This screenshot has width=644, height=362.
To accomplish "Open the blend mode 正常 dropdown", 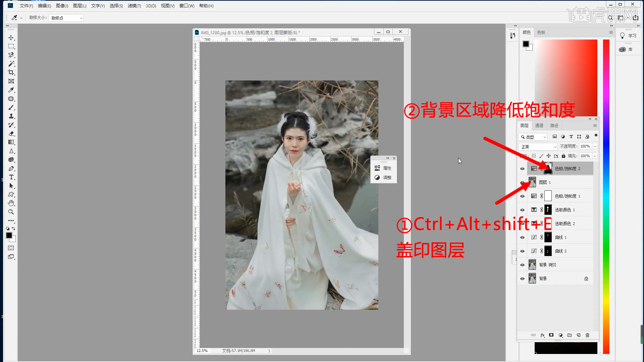I will [538, 146].
